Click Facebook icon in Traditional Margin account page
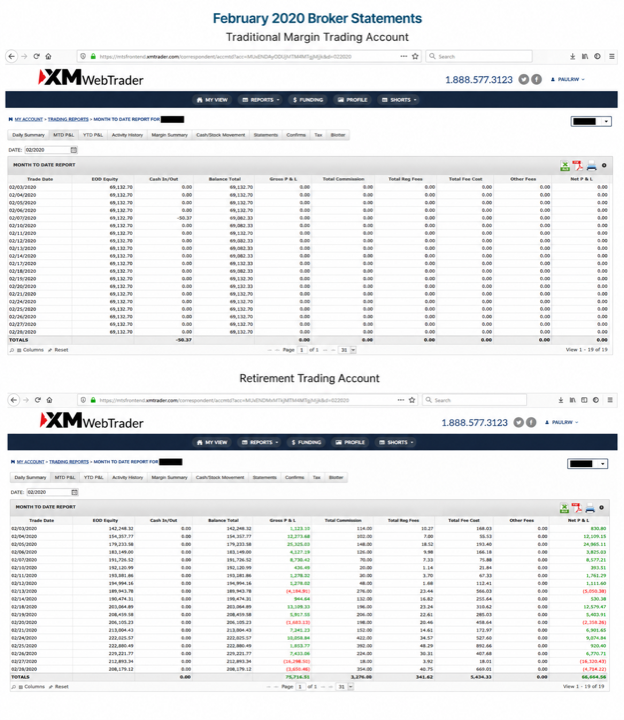This screenshot has height=720, width=624. [x=536, y=79]
